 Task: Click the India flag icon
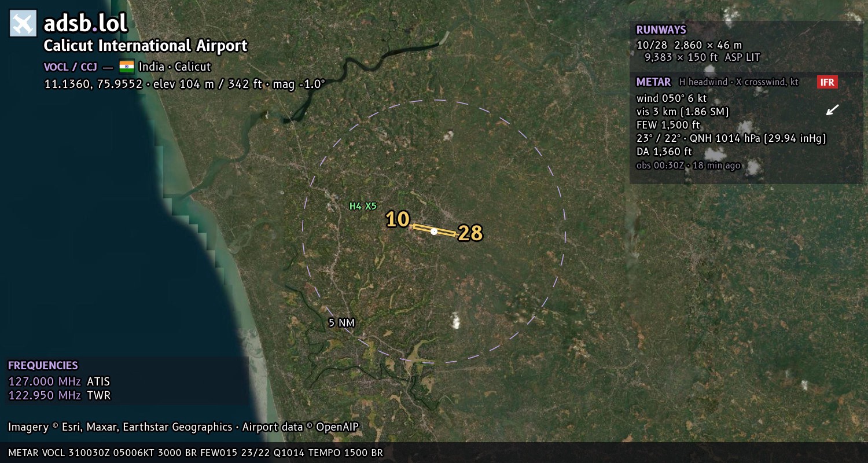tap(127, 67)
